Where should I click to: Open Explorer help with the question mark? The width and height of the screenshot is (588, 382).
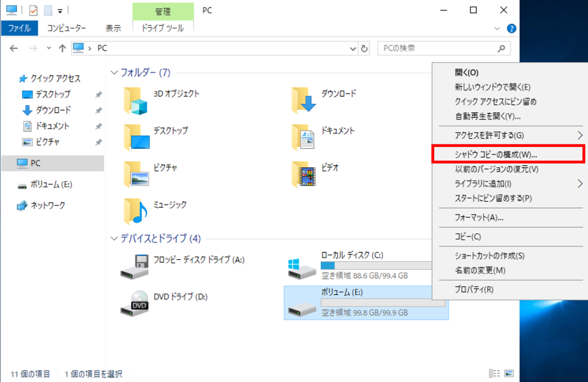[511, 28]
